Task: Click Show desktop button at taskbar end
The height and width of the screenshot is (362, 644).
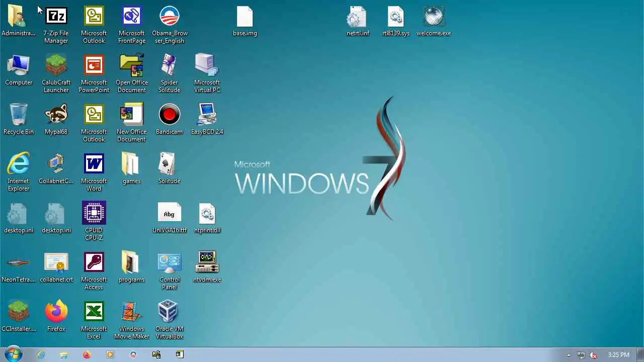Action: [640, 355]
